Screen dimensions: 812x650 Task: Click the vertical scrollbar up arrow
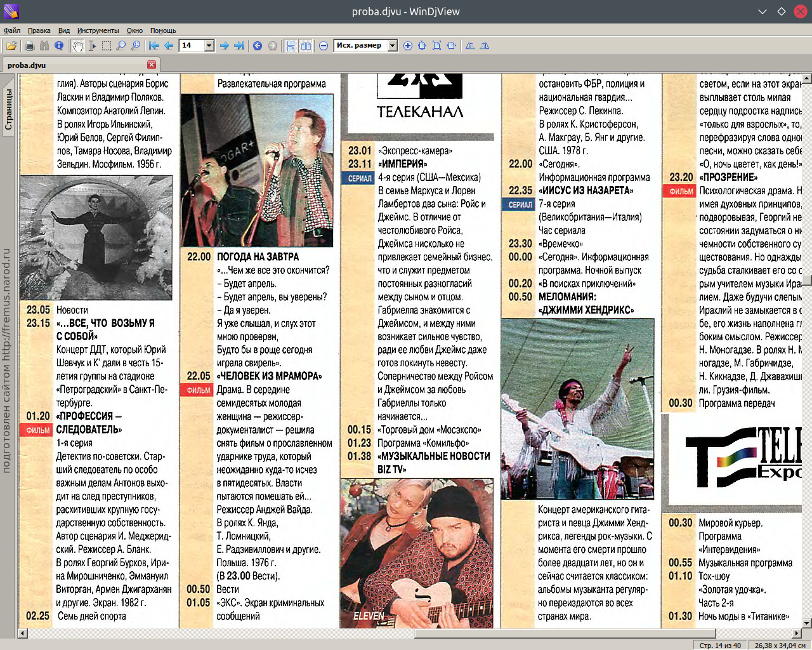807,79
